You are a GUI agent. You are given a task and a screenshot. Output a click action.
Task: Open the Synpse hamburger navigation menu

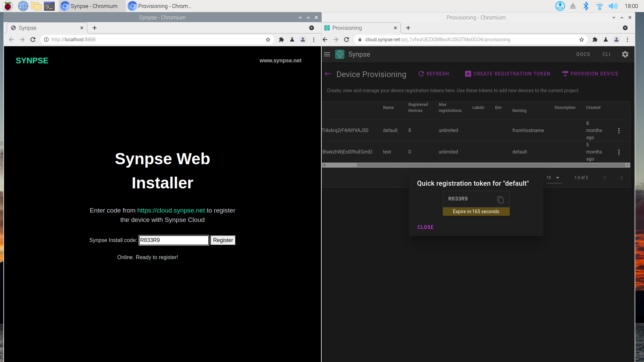[327, 54]
